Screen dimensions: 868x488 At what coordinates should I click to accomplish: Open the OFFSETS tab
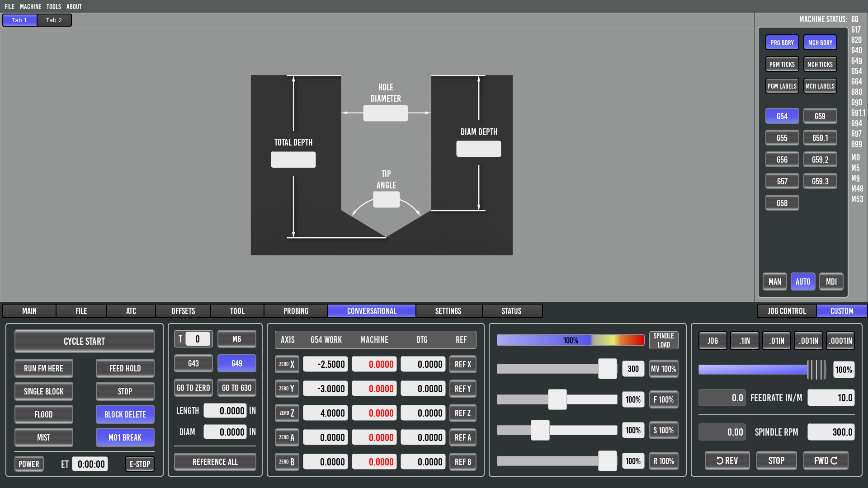183,311
